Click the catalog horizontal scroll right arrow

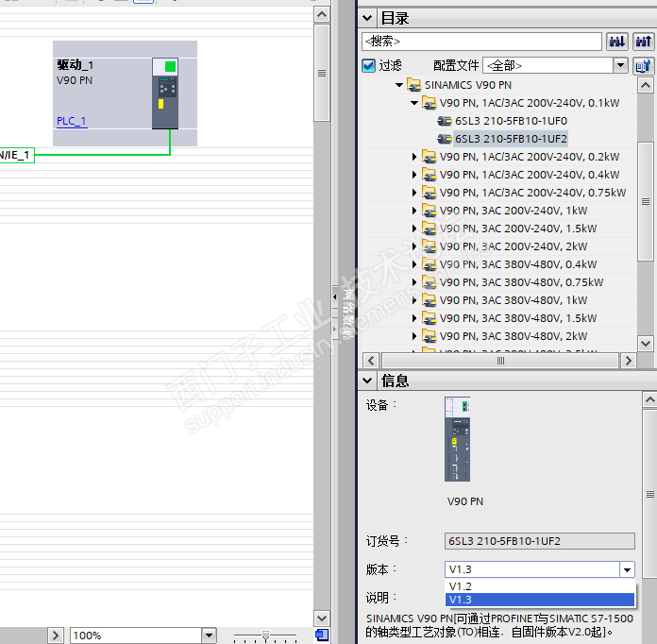pyautogui.click(x=628, y=361)
